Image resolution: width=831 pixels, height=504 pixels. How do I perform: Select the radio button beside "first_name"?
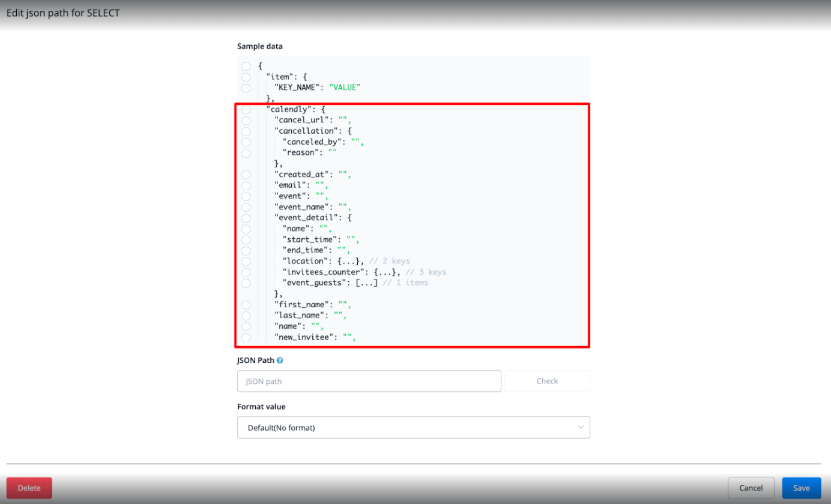(246, 305)
